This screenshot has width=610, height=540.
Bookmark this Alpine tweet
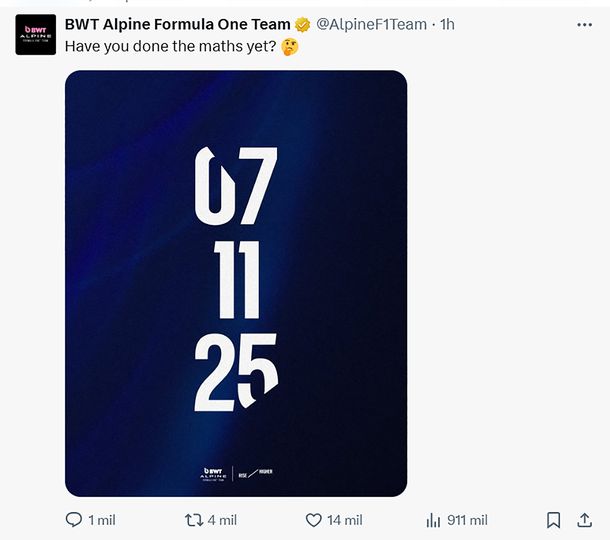click(x=553, y=520)
